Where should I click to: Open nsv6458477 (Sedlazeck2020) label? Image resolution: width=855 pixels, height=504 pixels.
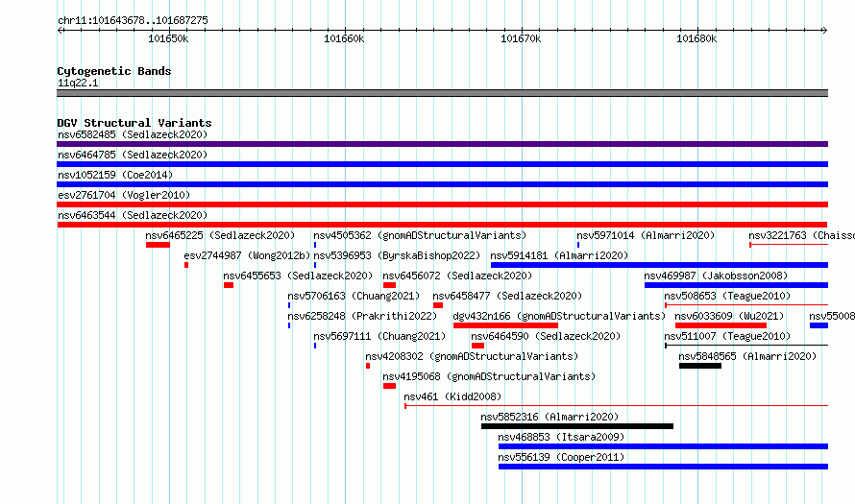coord(507,296)
